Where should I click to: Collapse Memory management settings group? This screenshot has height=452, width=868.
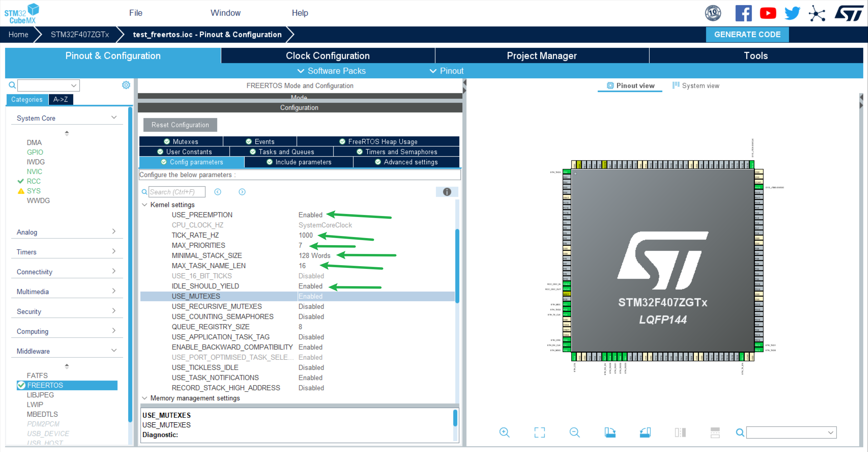click(144, 398)
